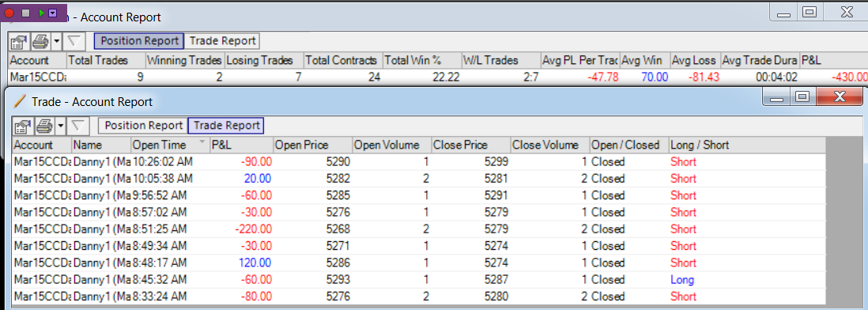The image size is (868, 310).
Task: Select the 8:33:24 AM open time cell
Action: pyautogui.click(x=170, y=297)
